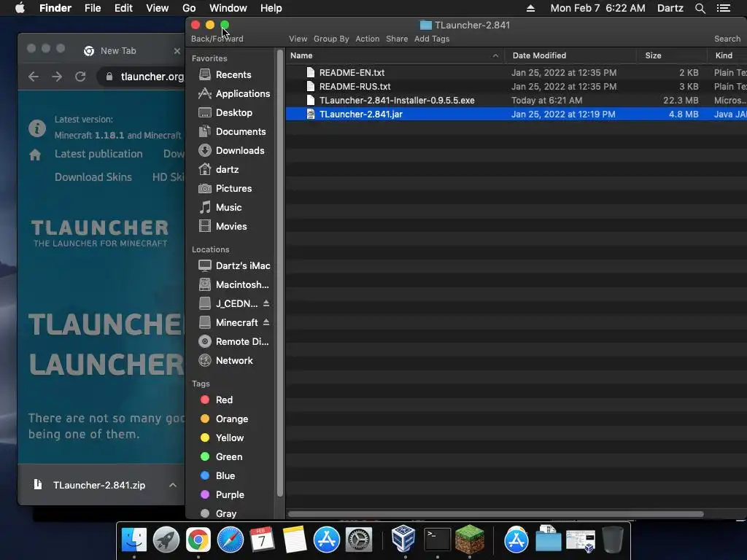Screen dimensions: 747x560
Task: Filter by Orange tag
Action: (x=224, y=419)
